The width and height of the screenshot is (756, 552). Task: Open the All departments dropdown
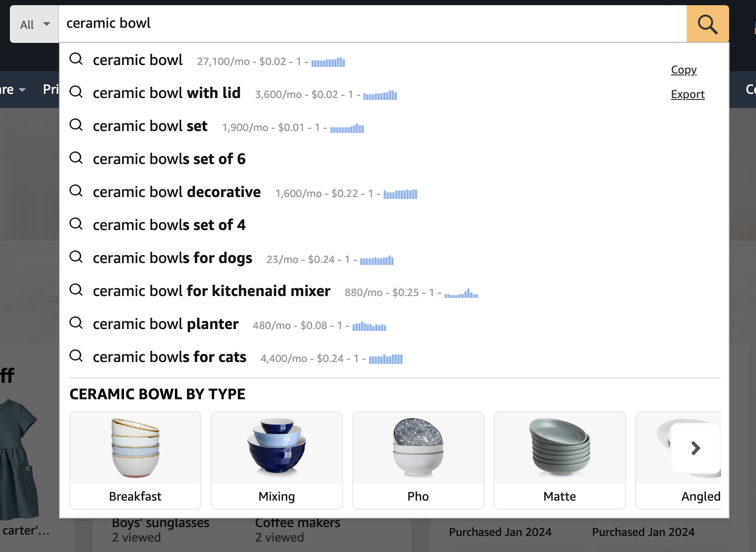pyautogui.click(x=34, y=24)
